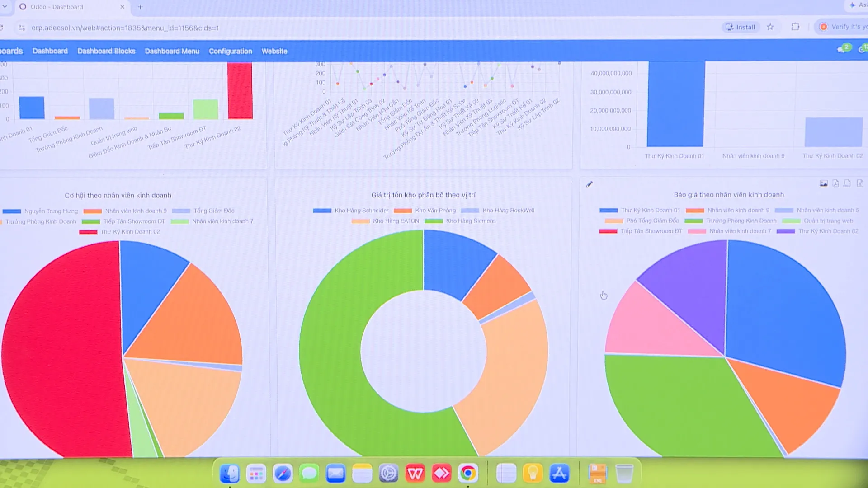
Task: Click the browser address bar URL
Action: pos(125,28)
